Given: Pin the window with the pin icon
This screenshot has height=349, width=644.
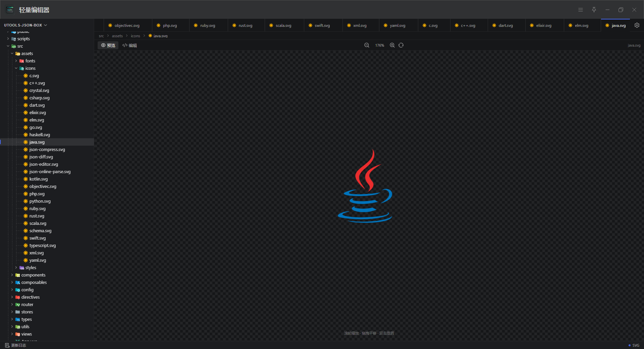Looking at the screenshot, I should tap(594, 10).
